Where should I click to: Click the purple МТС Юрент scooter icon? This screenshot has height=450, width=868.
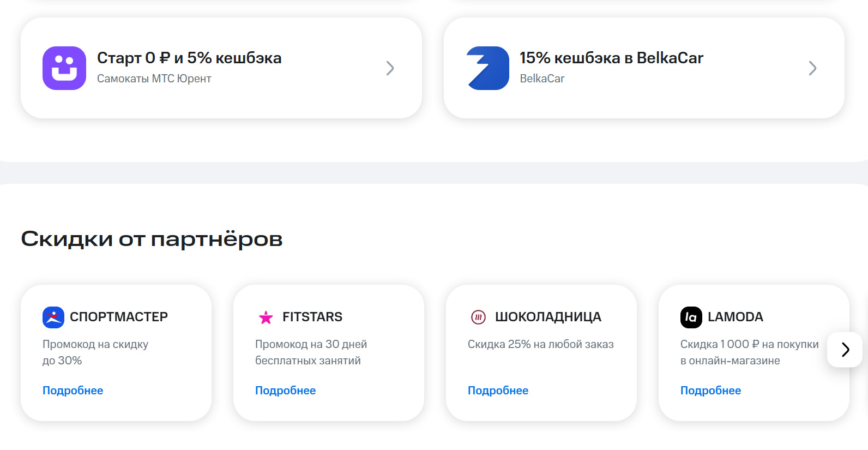point(64,68)
